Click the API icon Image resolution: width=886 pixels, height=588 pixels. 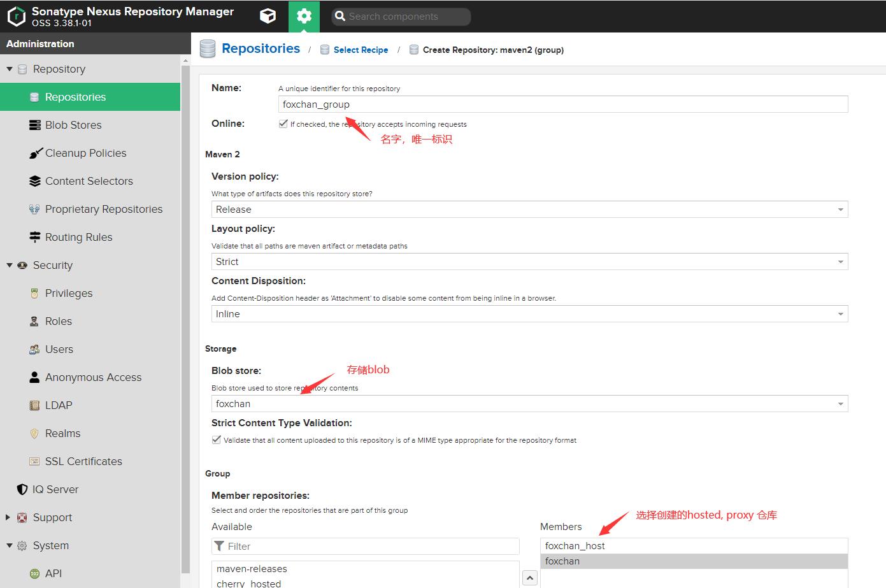click(34, 573)
